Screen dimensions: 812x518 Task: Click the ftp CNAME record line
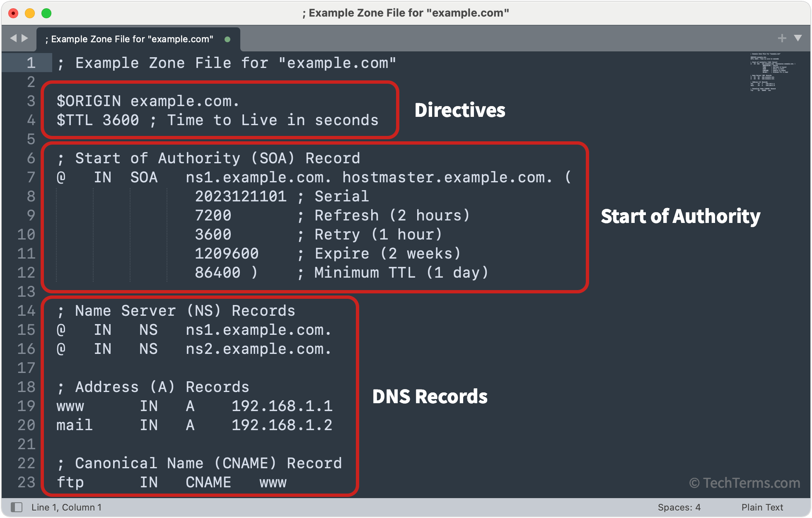pyautogui.click(x=172, y=482)
